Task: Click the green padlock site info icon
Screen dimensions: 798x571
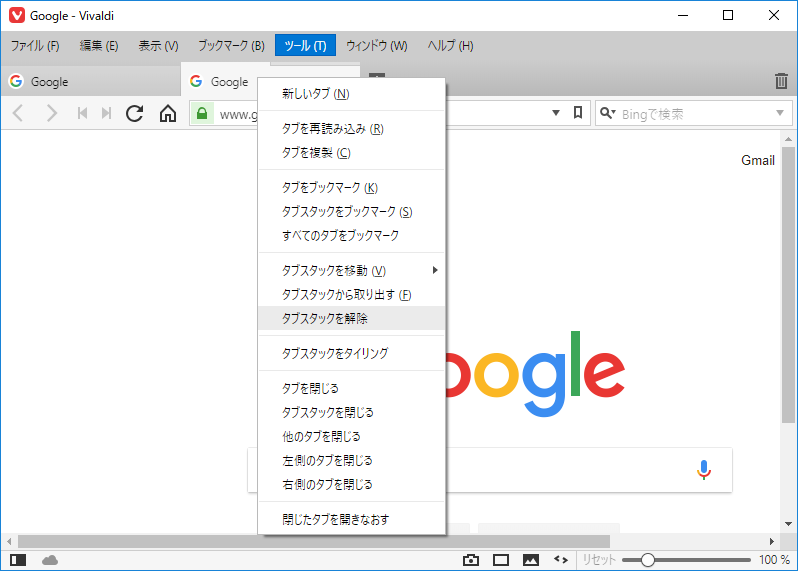Action: 202,113
